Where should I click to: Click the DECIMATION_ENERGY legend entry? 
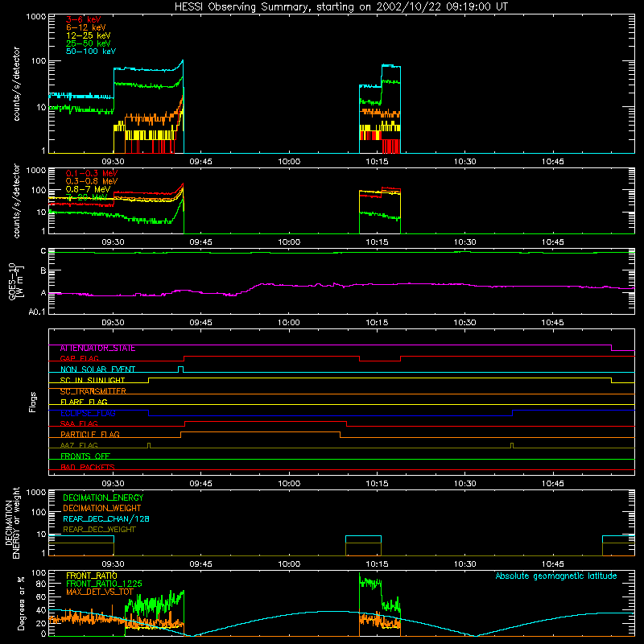pos(103,497)
